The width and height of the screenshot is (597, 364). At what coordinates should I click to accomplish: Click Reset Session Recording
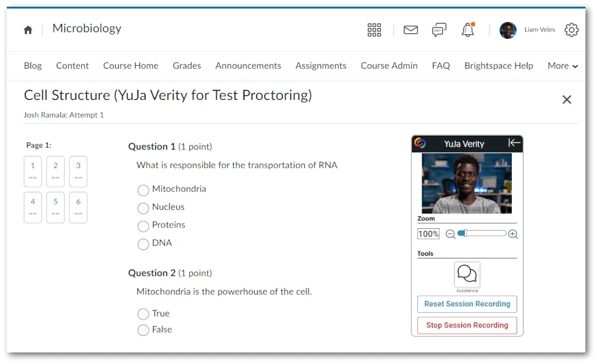click(467, 304)
